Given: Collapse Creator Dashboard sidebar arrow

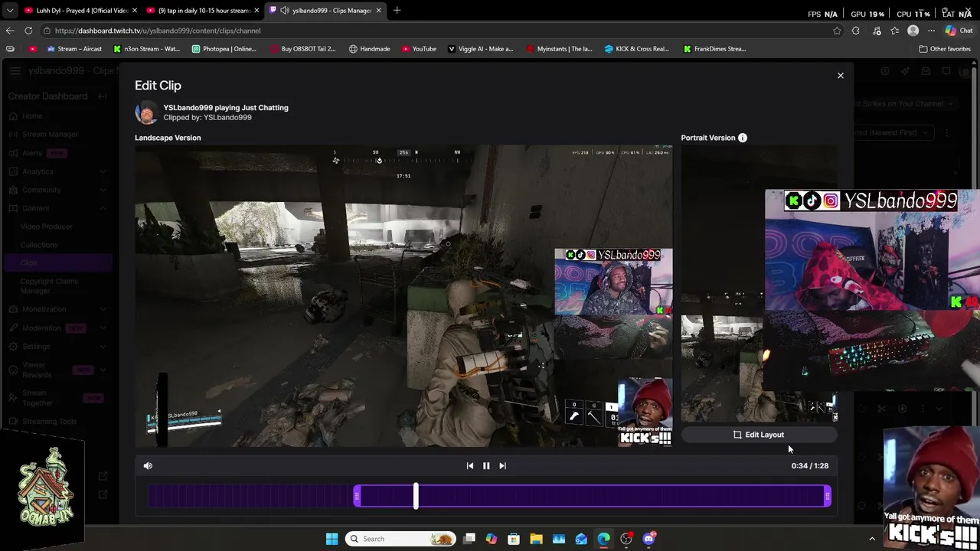Looking at the screenshot, I should point(103,96).
